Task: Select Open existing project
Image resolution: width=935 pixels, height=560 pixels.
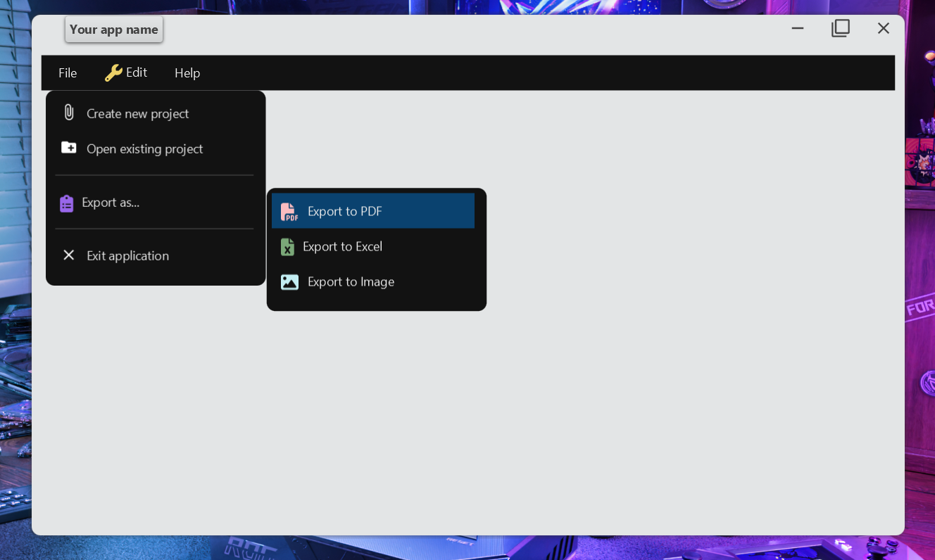Action: (156, 148)
